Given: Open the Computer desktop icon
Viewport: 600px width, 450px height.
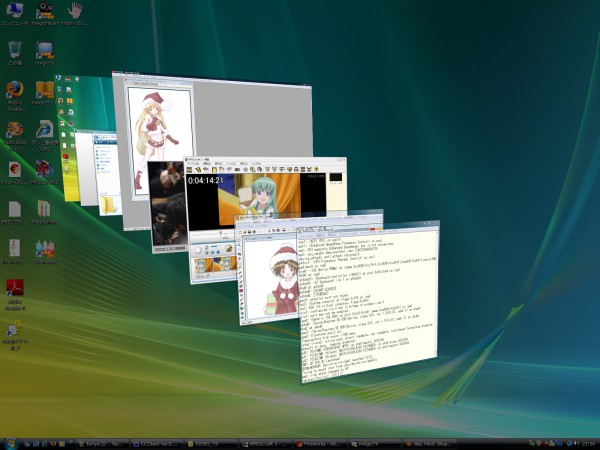Looking at the screenshot, I should (x=15, y=13).
